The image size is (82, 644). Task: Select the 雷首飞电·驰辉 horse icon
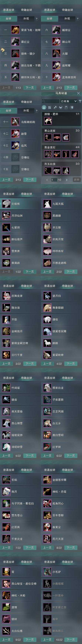pos(15,30)
